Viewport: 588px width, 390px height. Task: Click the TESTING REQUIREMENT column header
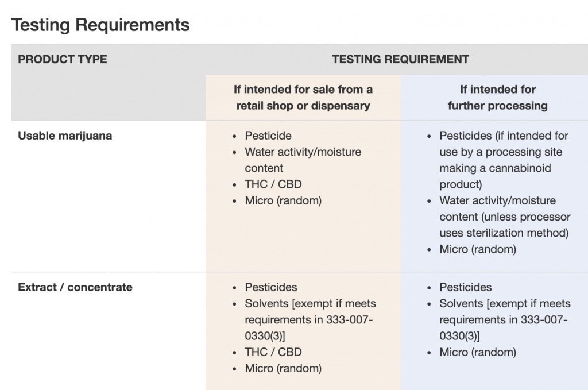(400, 59)
